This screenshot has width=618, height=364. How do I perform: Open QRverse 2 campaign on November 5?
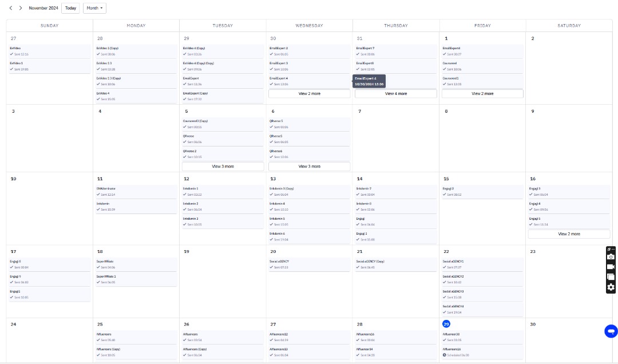point(223,154)
